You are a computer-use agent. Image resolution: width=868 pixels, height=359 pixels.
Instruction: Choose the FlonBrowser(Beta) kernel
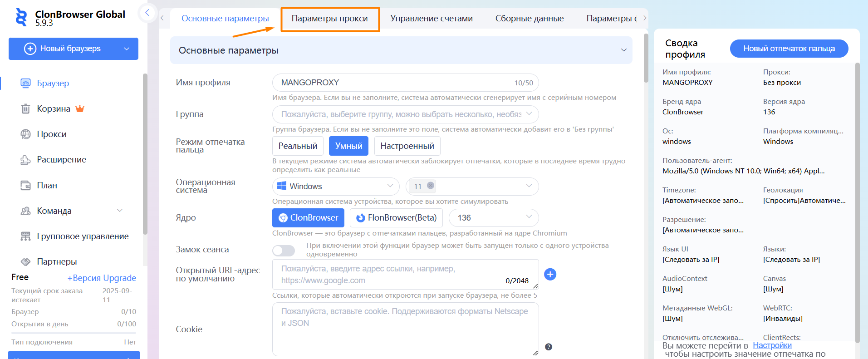396,218
